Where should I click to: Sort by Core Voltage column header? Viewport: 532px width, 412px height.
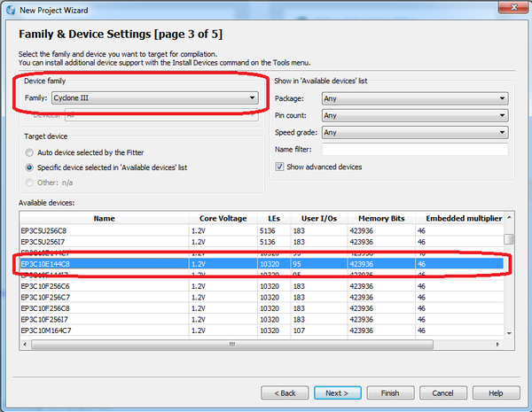(x=222, y=218)
